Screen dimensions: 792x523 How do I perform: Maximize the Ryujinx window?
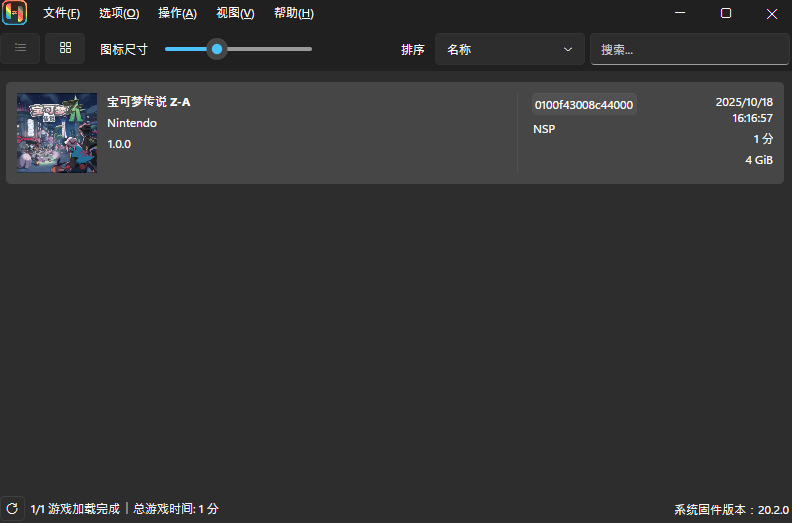coord(726,14)
